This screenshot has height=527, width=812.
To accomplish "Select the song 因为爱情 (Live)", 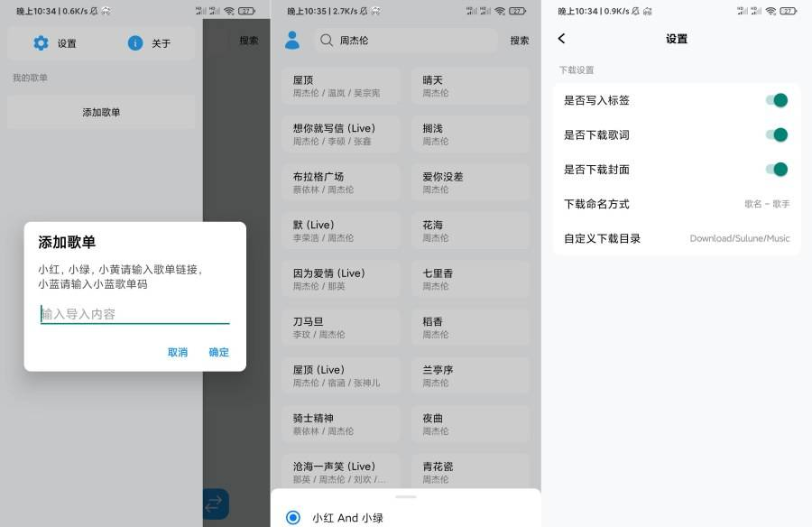I will pos(341,279).
